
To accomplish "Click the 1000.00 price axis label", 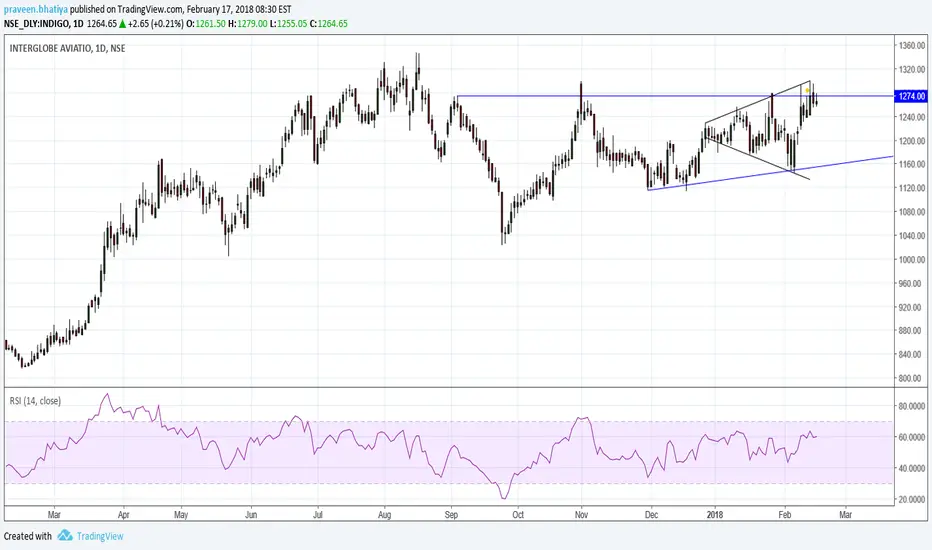I will (x=912, y=259).
